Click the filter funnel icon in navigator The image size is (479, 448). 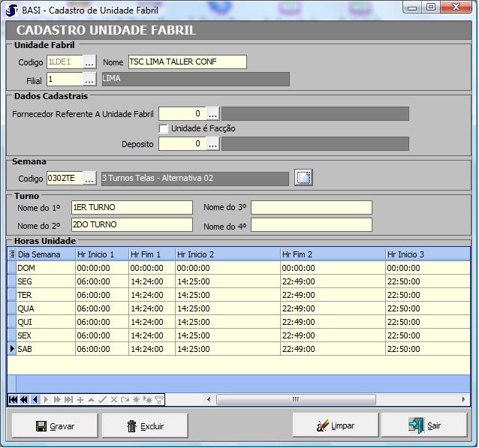point(159,400)
